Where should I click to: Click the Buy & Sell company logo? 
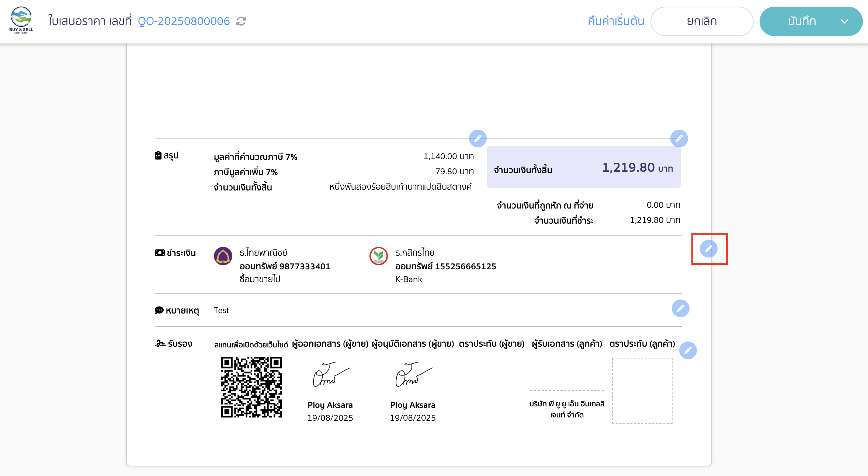pyautogui.click(x=21, y=21)
